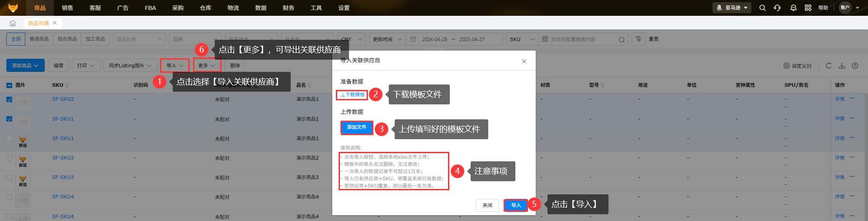This screenshot has height=221, width=868.
Task: Click the 下载模板 link
Action: [352, 95]
